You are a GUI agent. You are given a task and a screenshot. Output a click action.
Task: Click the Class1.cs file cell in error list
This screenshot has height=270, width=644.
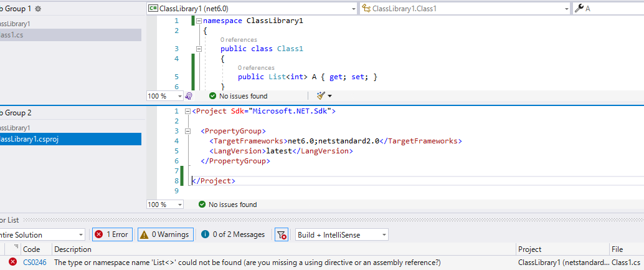(626, 262)
